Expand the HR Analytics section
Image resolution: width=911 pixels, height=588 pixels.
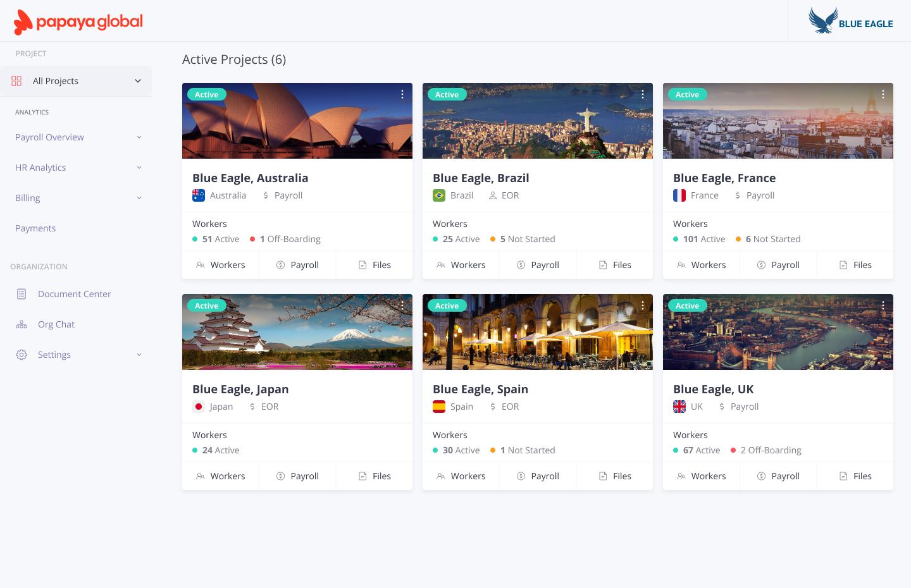click(139, 168)
